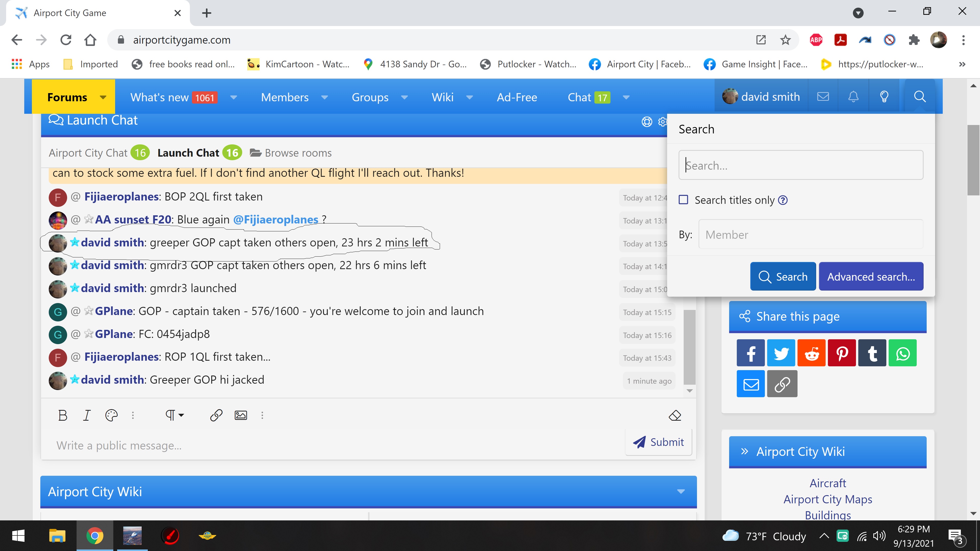Screen dimensions: 980x551
Task: Switch to Airport City Chat room tab
Action: point(99,153)
